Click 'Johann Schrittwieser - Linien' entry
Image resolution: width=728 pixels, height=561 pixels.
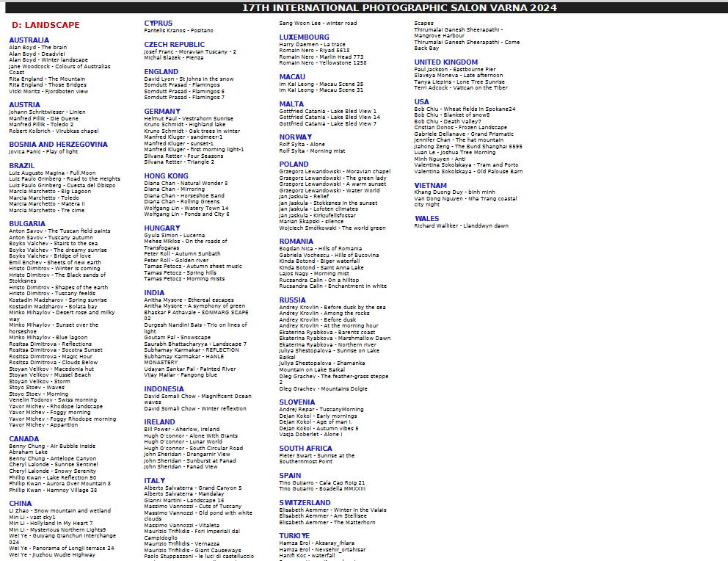[x=48, y=112]
